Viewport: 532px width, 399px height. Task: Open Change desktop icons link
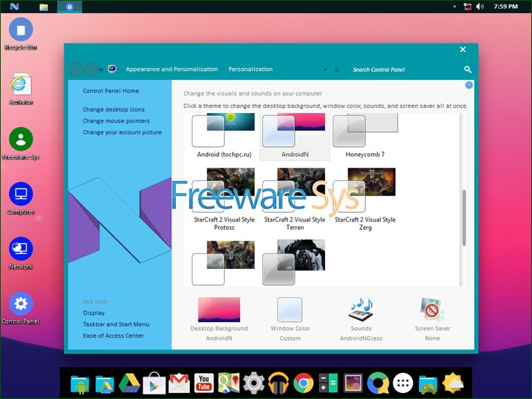[114, 109]
